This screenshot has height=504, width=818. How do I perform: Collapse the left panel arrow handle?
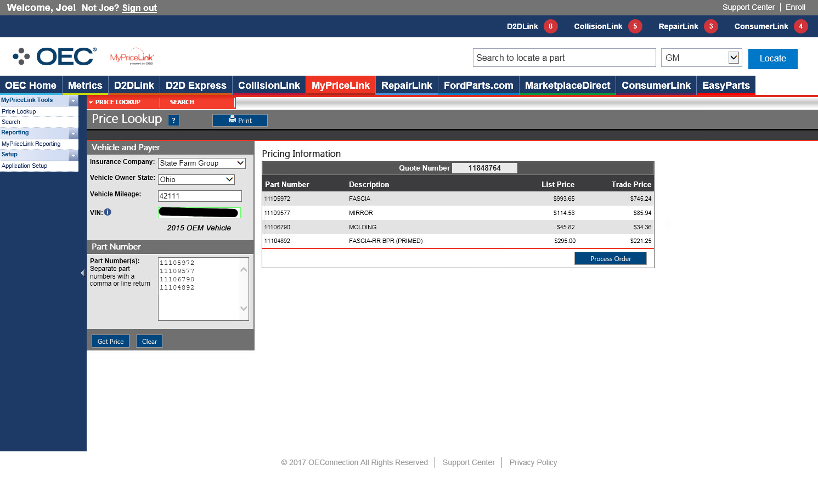[x=82, y=273]
